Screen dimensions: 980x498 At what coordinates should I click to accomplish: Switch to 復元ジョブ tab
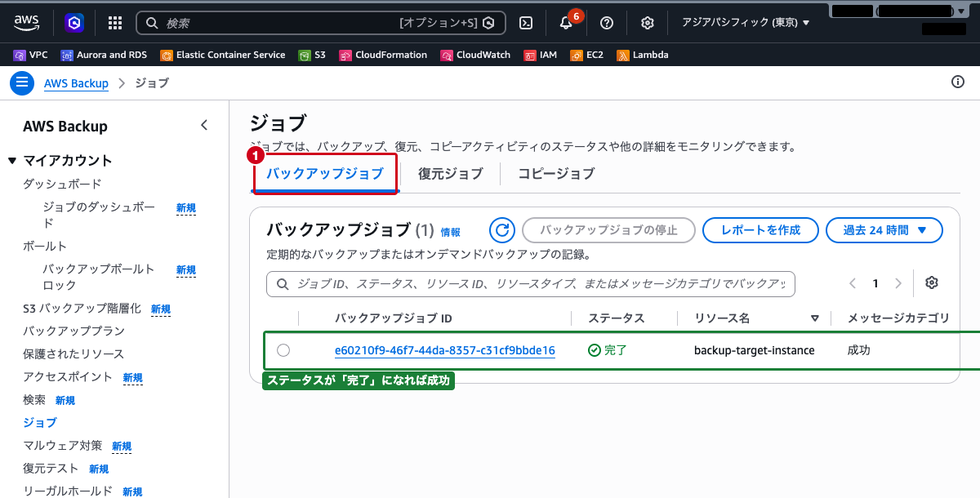coord(450,174)
